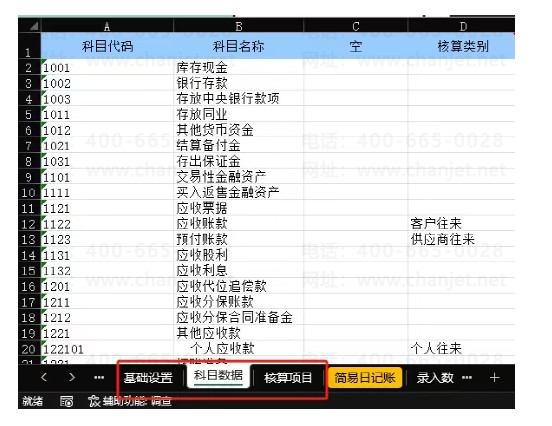
Task: Select row 12 header
Action: (x=29, y=224)
